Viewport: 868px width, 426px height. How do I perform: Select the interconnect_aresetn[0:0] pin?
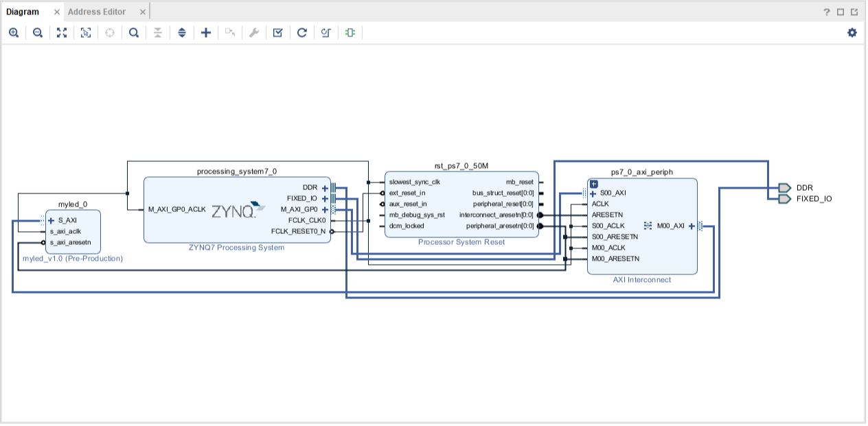(x=496, y=215)
